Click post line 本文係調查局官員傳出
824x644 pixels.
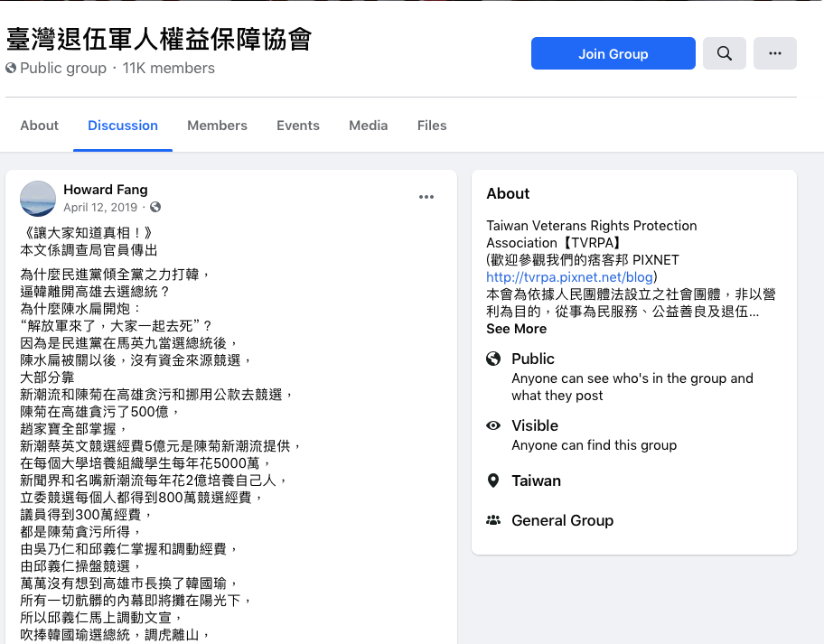click(x=89, y=250)
